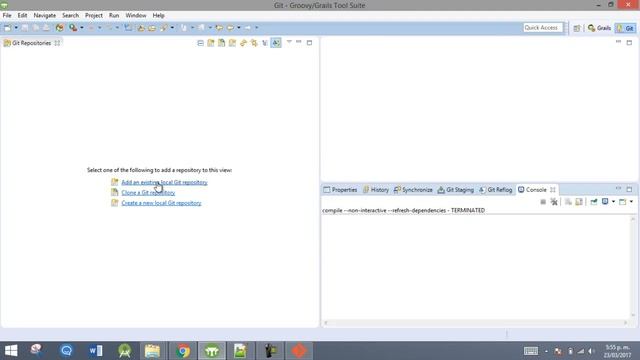Viewport: 640px width, 360px height.
Task: Open the Window menu
Action: pyautogui.click(x=136, y=16)
